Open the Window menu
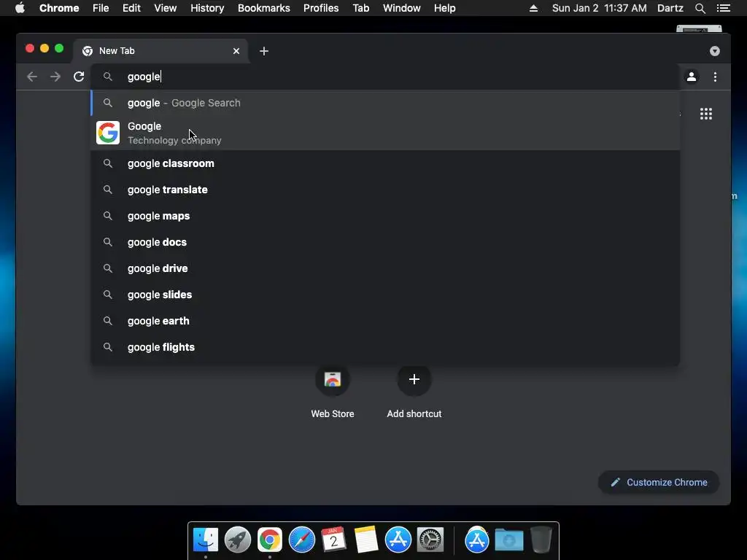Viewport: 747px width, 560px height. [x=402, y=8]
